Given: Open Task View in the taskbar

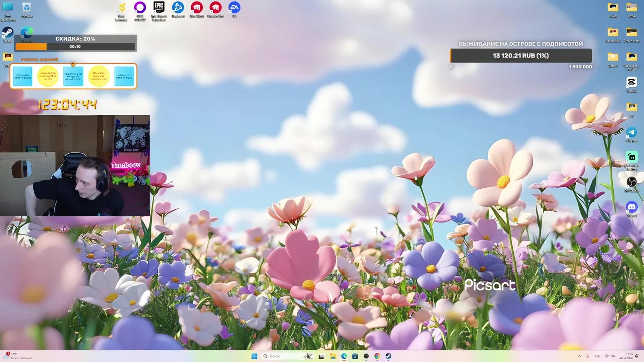Looking at the screenshot, I should coord(321,356).
